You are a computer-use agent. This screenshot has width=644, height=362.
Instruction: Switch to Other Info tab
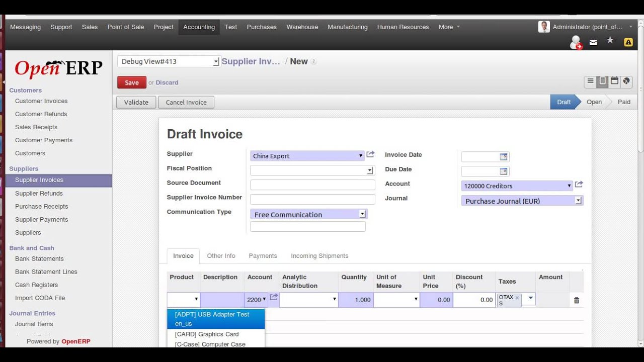tap(221, 256)
